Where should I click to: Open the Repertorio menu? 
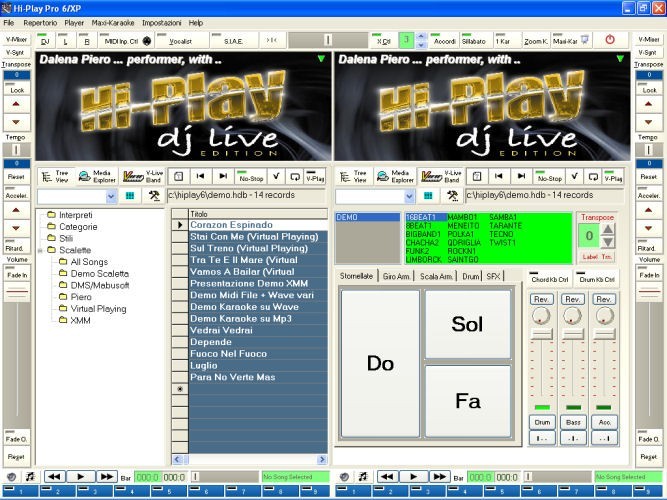pos(40,23)
